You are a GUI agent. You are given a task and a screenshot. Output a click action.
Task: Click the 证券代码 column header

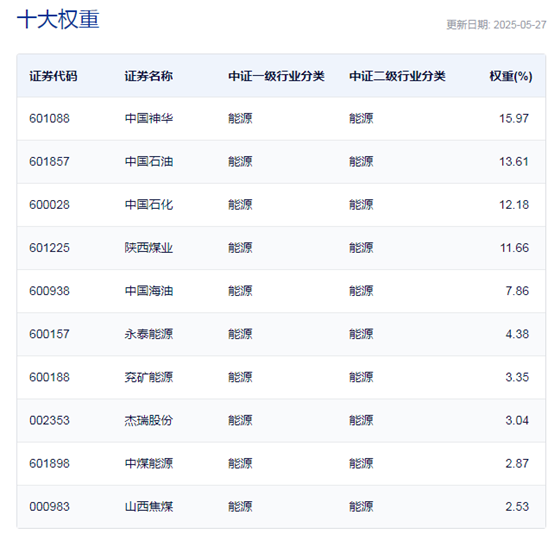click(x=53, y=76)
